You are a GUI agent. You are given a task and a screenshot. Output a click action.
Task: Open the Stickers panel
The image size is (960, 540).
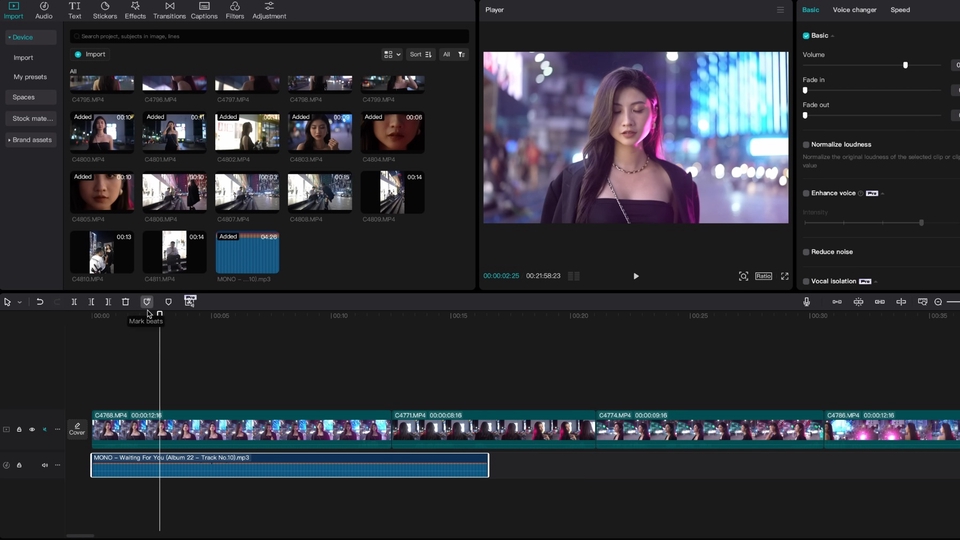[105, 11]
